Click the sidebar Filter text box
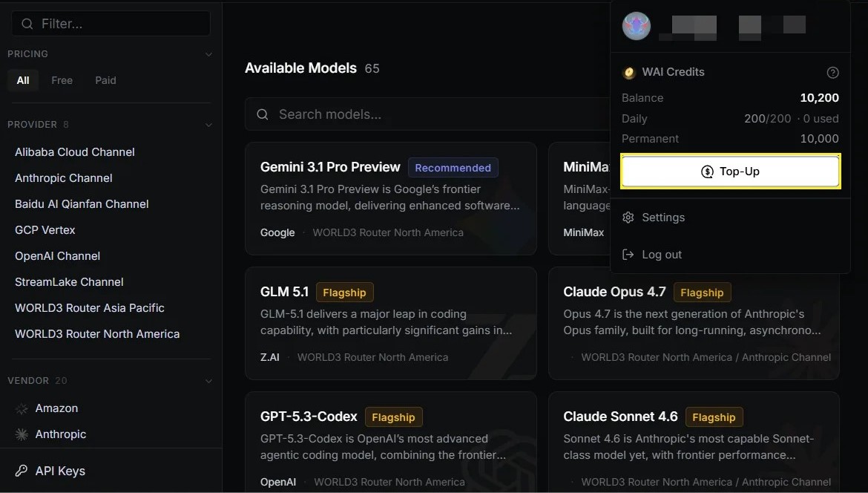 coord(111,24)
